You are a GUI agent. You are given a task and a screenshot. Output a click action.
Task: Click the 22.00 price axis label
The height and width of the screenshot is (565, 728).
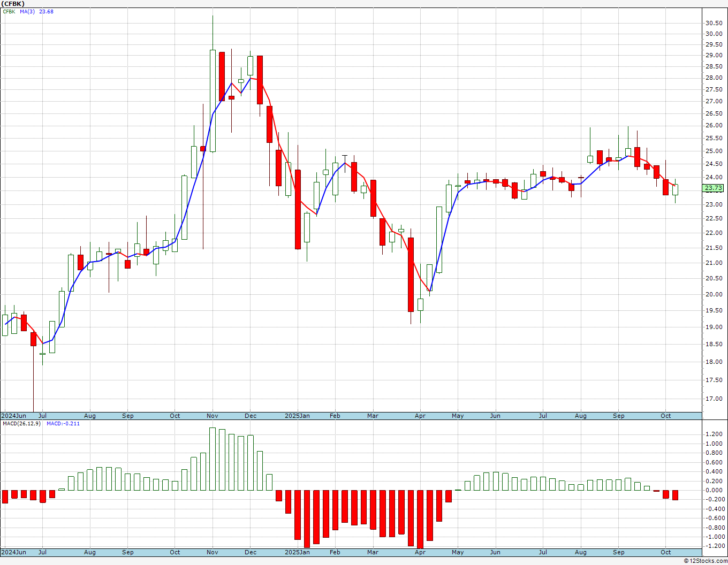tap(713, 233)
